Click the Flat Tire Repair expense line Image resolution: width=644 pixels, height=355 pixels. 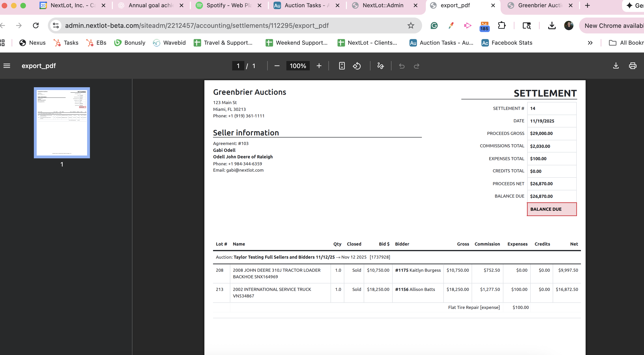coord(474,308)
